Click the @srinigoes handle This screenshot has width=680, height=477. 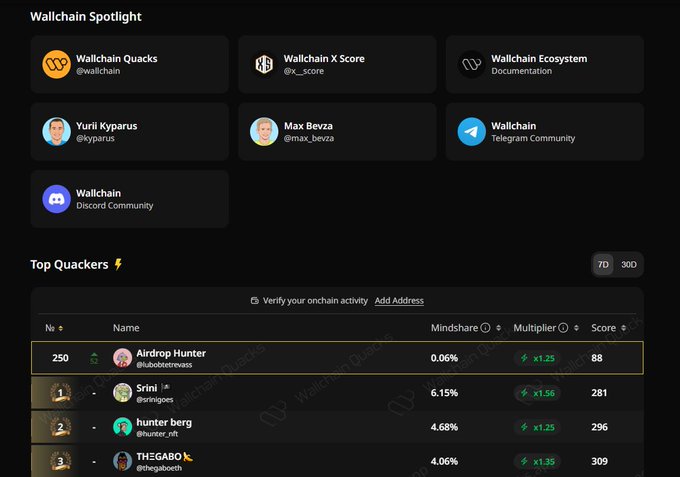[154, 400]
